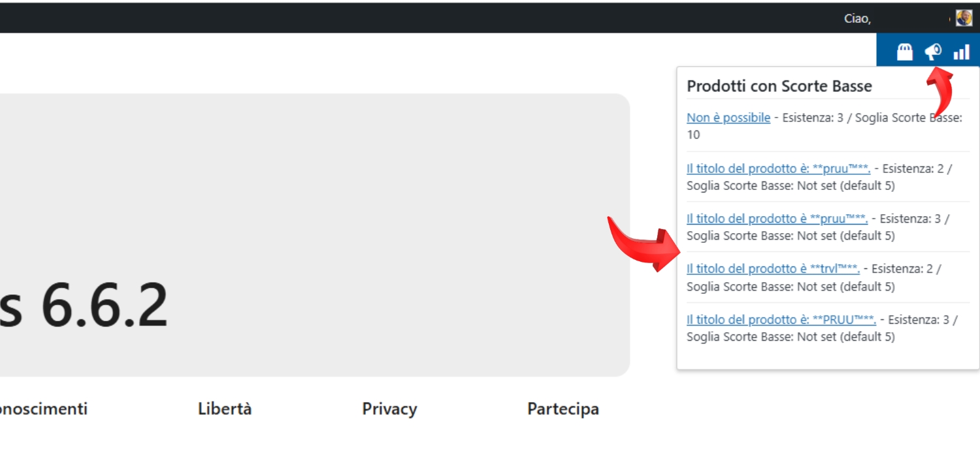This screenshot has width=980, height=457.
Task: Open lowercase 'pruu' product link with Esistenza 3
Action: tap(777, 219)
